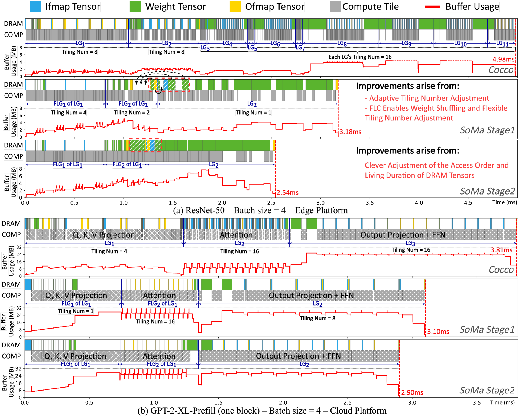The height and width of the screenshot is (420, 525).
Task: Click the ResNet-50 subfigure (a) caption
Action: click(260, 210)
